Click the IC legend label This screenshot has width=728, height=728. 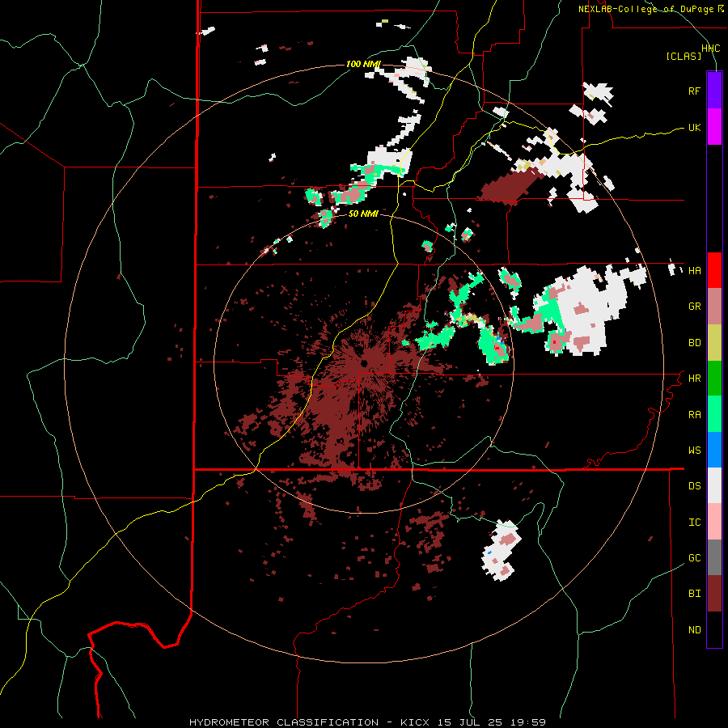(694, 523)
